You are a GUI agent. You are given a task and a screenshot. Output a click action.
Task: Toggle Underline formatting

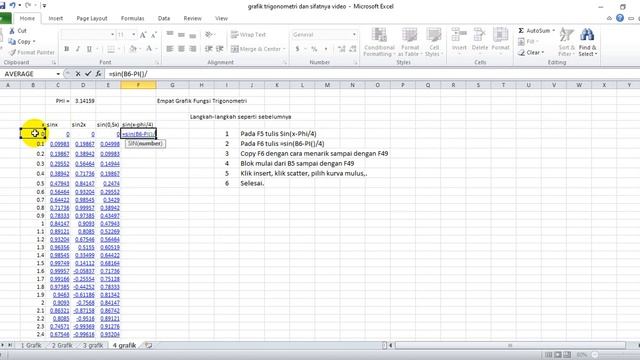click(89, 49)
